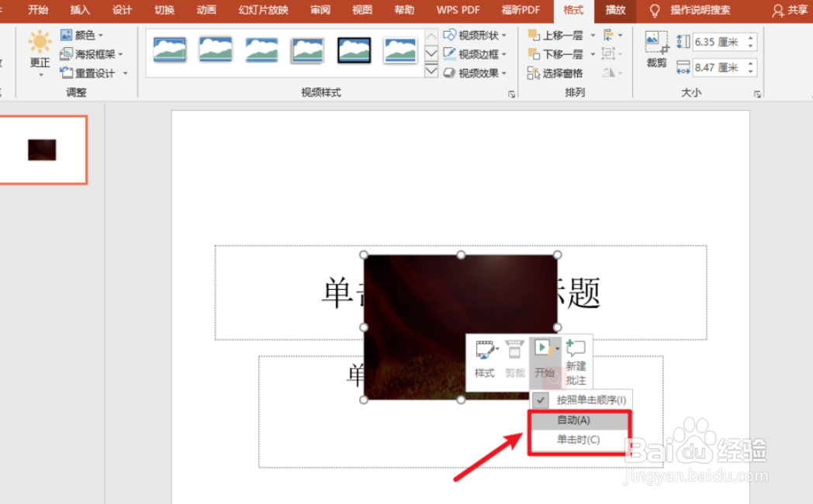Image resolution: width=813 pixels, height=504 pixels.
Task: Click 新建批注 new comment button
Action: coord(576,362)
